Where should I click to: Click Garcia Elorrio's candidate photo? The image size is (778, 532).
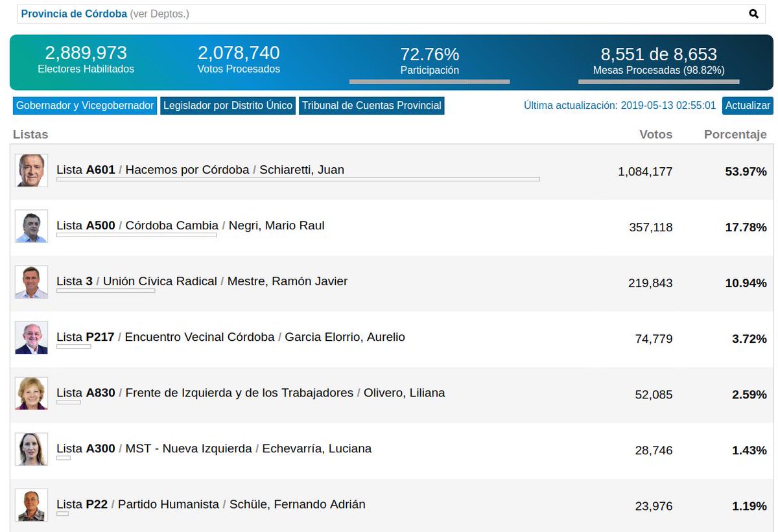pos(32,338)
